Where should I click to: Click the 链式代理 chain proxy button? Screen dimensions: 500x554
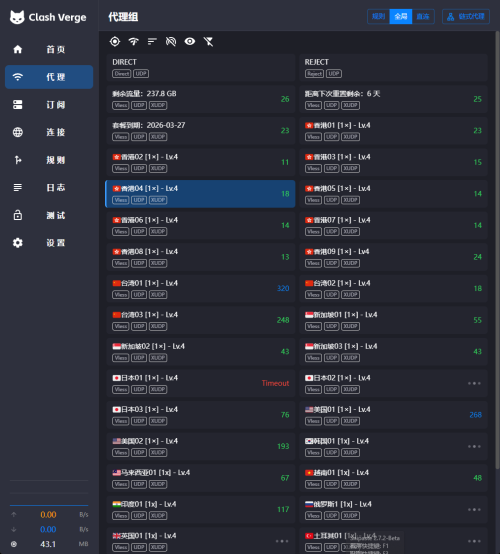tap(466, 17)
